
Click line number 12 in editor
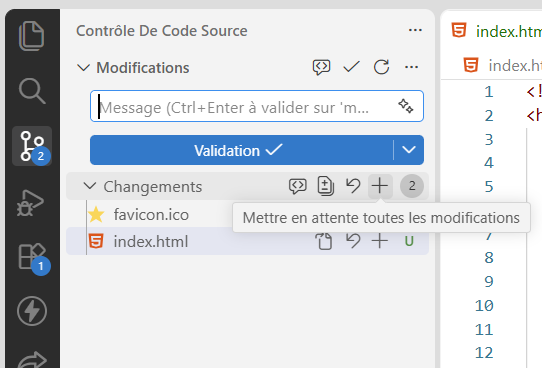tap(484, 353)
